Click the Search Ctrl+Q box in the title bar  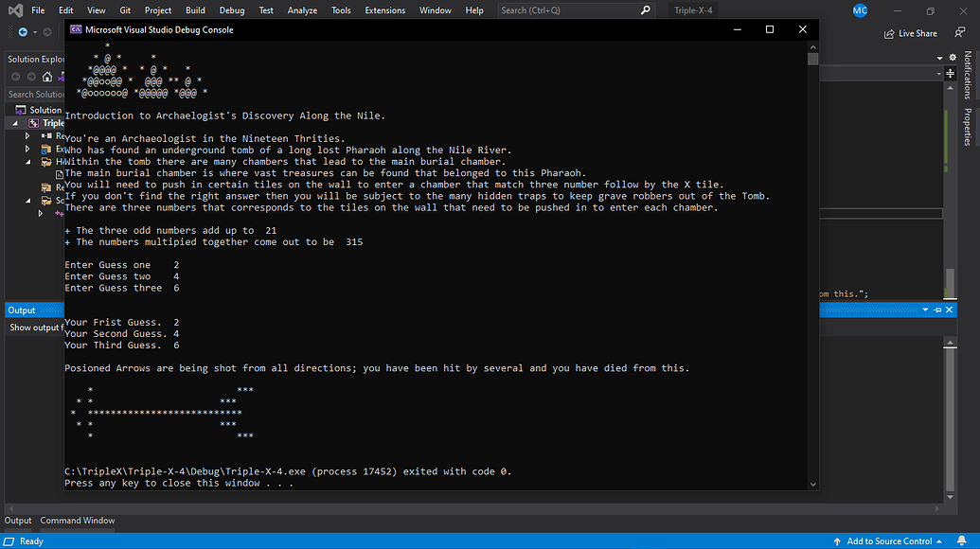573,9
